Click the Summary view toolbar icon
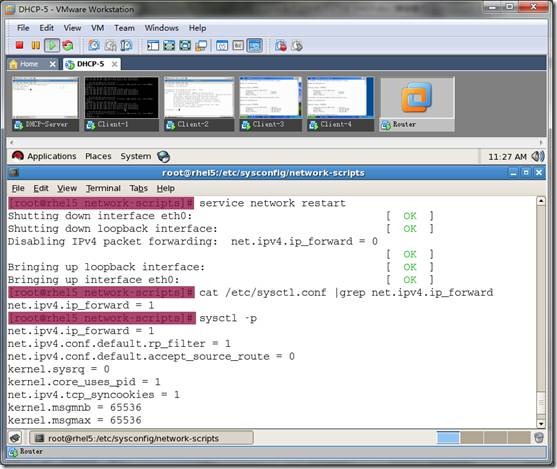 pyautogui.click(x=222, y=45)
